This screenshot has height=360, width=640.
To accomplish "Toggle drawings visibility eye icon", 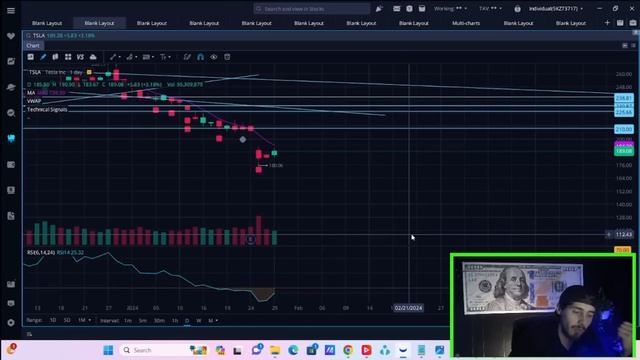I will 214,57.
